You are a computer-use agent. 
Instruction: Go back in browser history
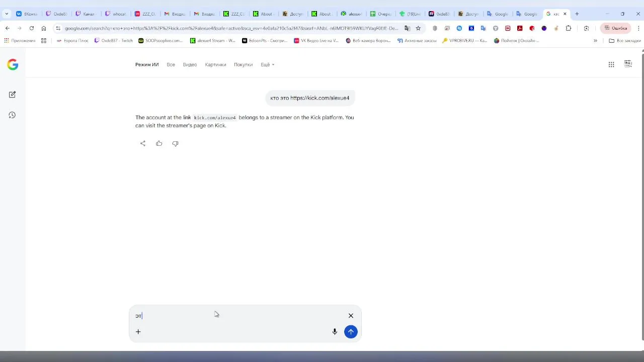click(8, 28)
